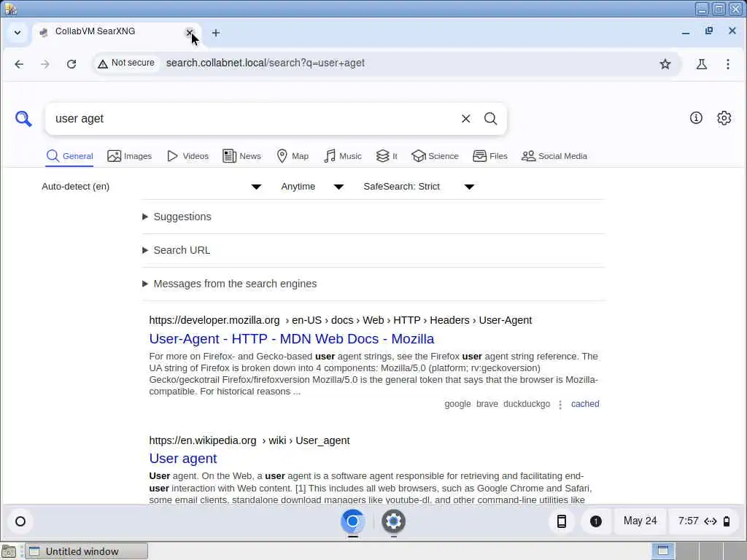
Task: Switch to the Science tab
Action: click(x=435, y=156)
